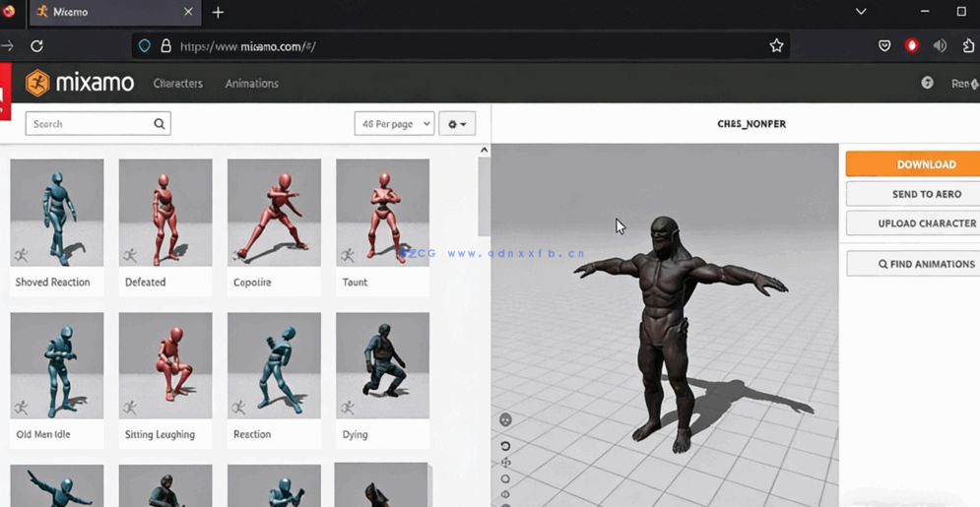The height and width of the screenshot is (507, 980).
Task: Focus the animation Search field
Action: coord(98,124)
